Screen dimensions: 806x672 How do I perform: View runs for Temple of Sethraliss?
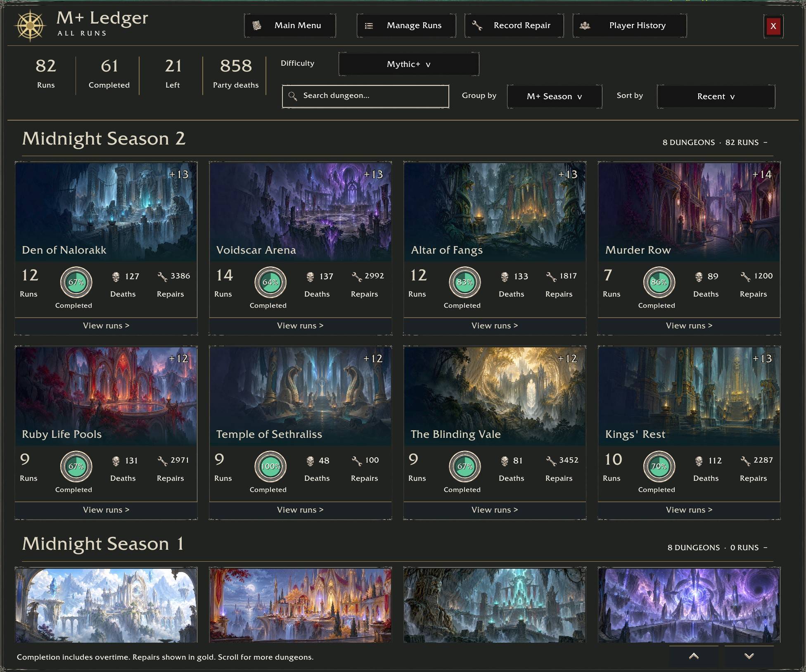coord(300,510)
